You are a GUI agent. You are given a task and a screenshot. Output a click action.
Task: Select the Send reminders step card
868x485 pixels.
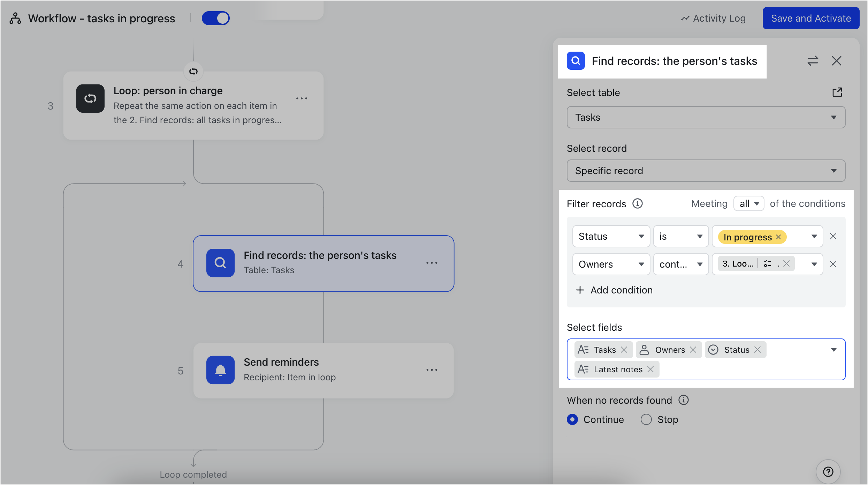pyautogui.click(x=323, y=371)
